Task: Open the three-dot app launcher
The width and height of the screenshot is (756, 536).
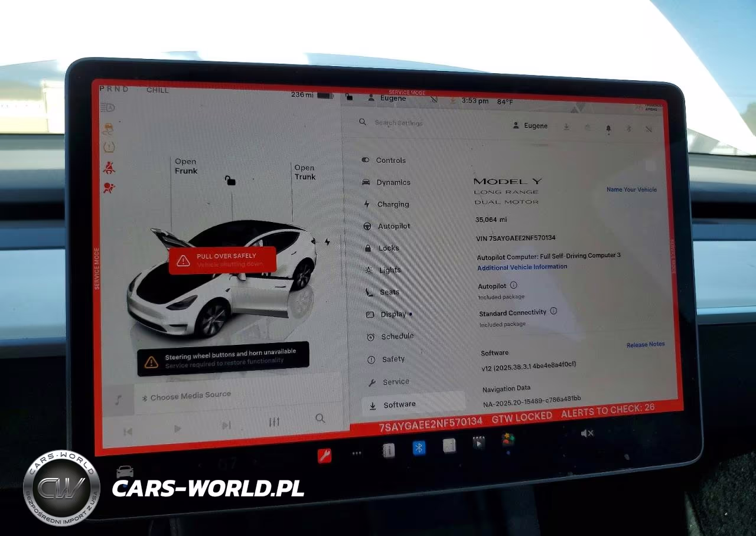Action: pyautogui.click(x=357, y=453)
